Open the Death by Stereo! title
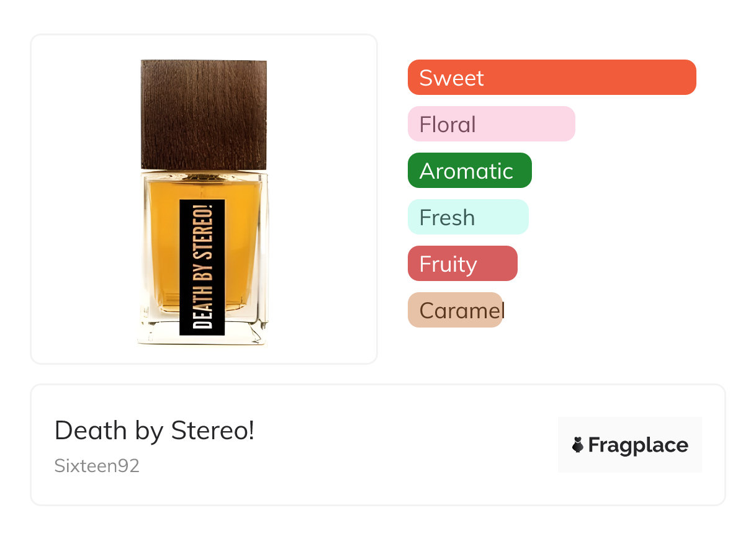Image resolution: width=756 pixels, height=536 pixels. click(x=155, y=431)
